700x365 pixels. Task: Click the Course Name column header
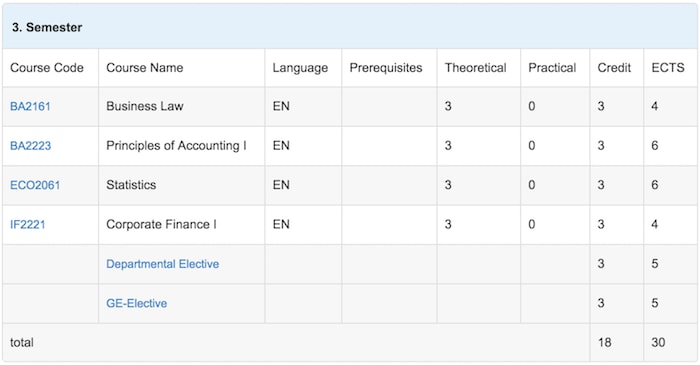(145, 67)
